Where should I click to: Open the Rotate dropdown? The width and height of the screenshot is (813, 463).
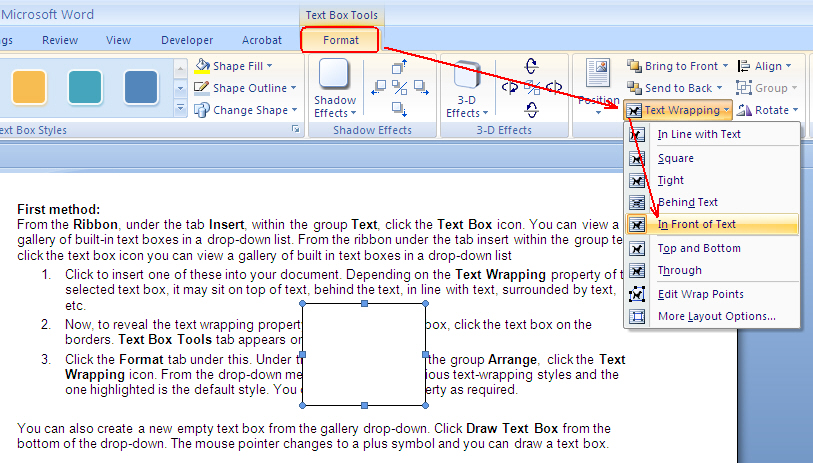(x=767, y=110)
